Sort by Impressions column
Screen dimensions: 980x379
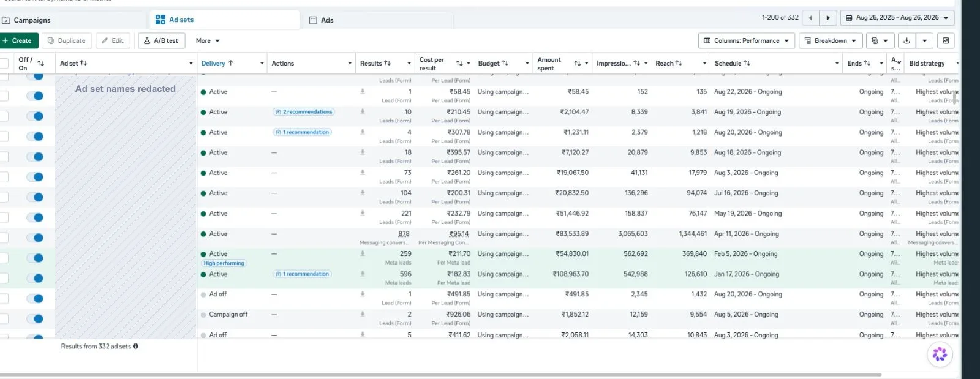pyautogui.click(x=636, y=63)
